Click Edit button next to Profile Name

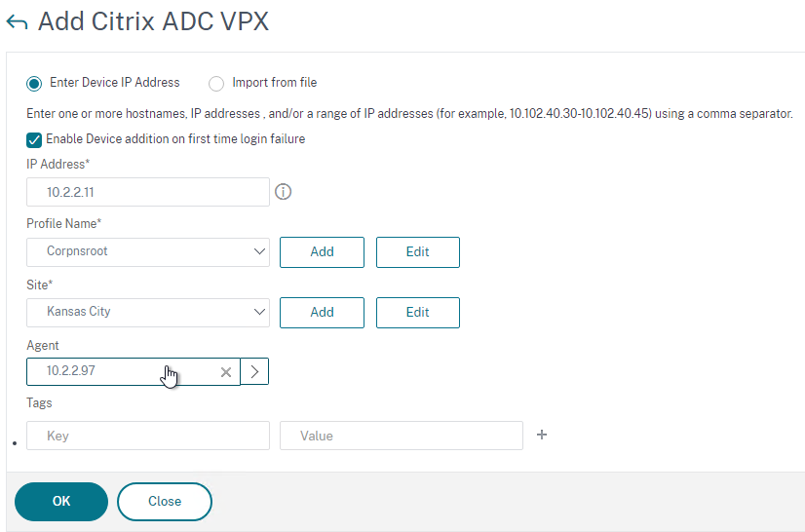pos(417,251)
